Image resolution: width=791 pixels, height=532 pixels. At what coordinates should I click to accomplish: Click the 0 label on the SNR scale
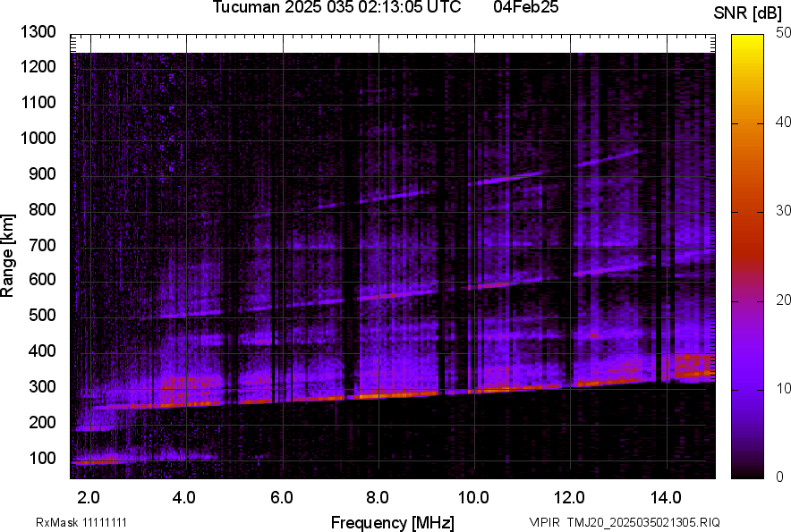point(780,477)
